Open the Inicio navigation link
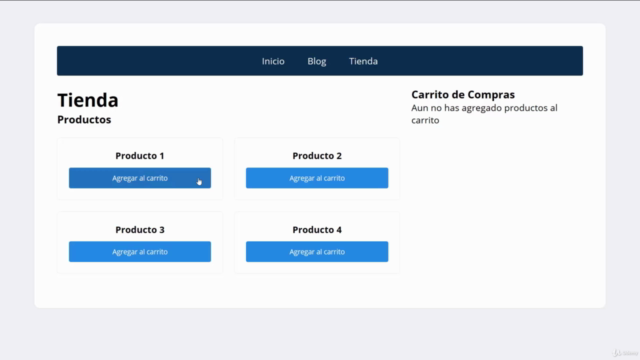 (273, 61)
